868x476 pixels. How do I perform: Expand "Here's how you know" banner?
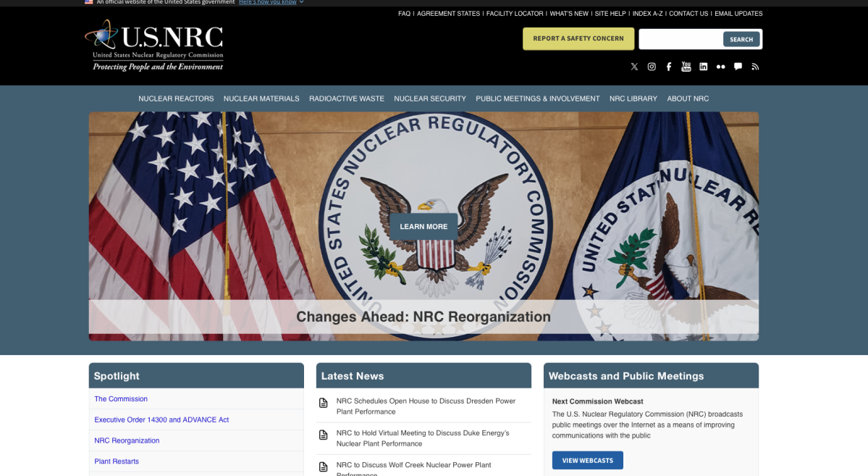click(x=271, y=2)
